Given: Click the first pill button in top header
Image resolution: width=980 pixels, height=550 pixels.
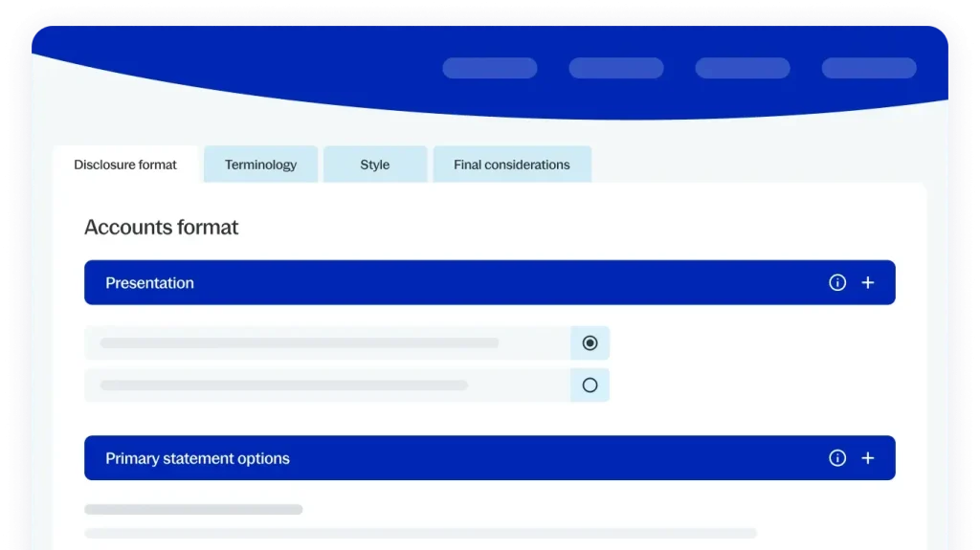Looking at the screenshot, I should click(x=489, y=68).
